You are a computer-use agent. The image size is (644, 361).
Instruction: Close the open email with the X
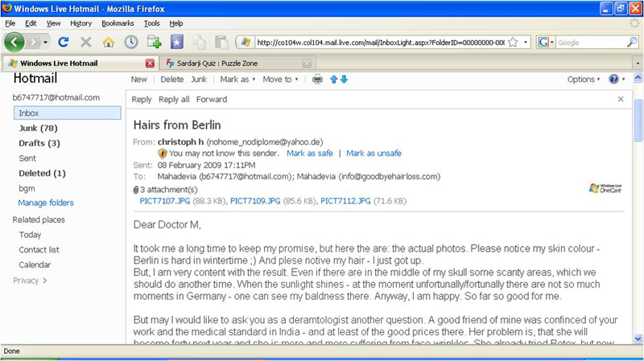[x=621, y=100]
